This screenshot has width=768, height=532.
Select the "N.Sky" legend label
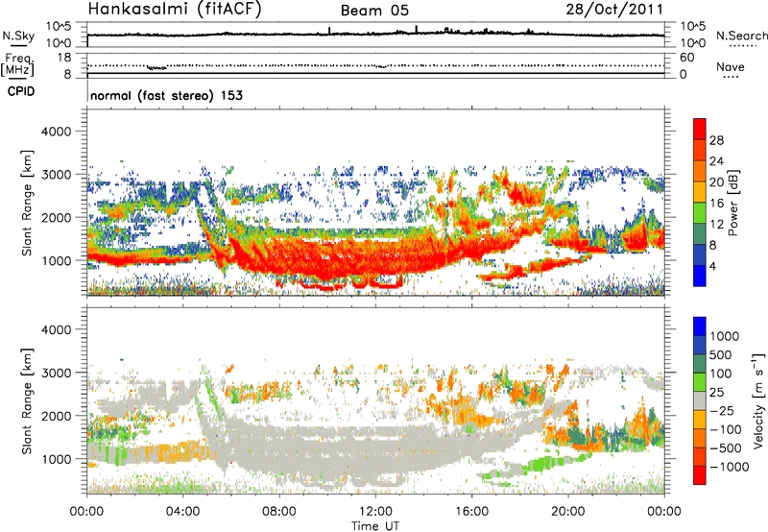18,36
